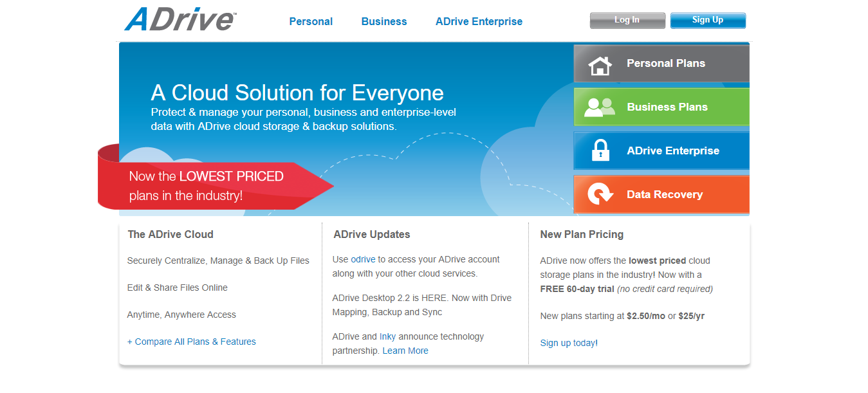Click the odrive link in ADrive Updates

coord(363,259)
